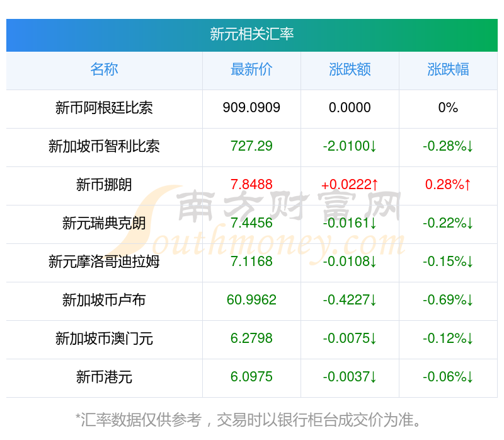Click the -0.15%↓ percentage
This screenshot has height=440, width=504.
448,262
